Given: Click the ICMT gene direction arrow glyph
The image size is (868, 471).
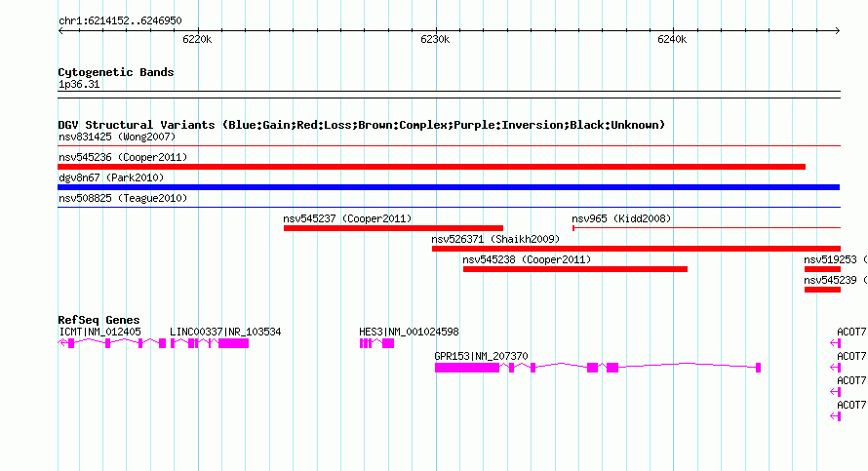Looking at the screenshot, I should click(62, 343).
